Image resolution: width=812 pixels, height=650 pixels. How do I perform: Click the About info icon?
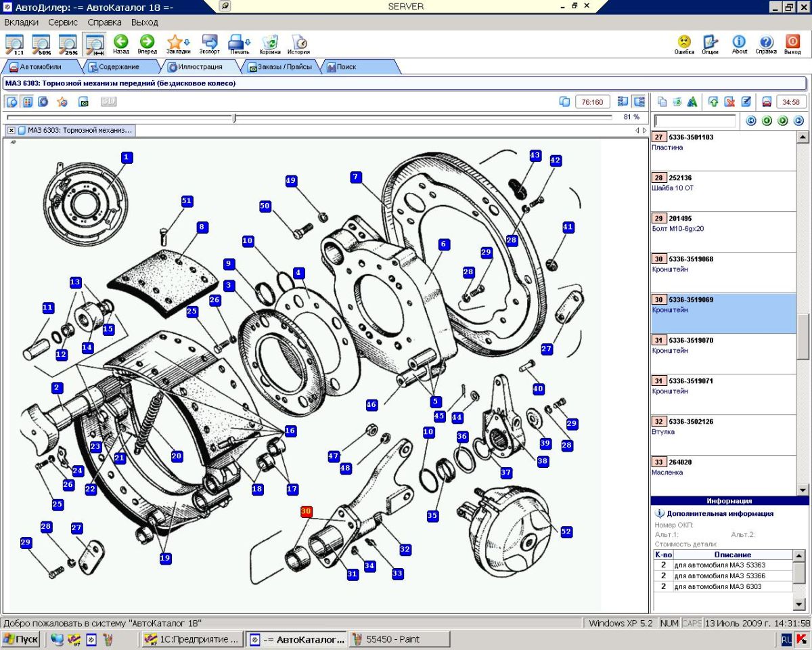(740, 45)
